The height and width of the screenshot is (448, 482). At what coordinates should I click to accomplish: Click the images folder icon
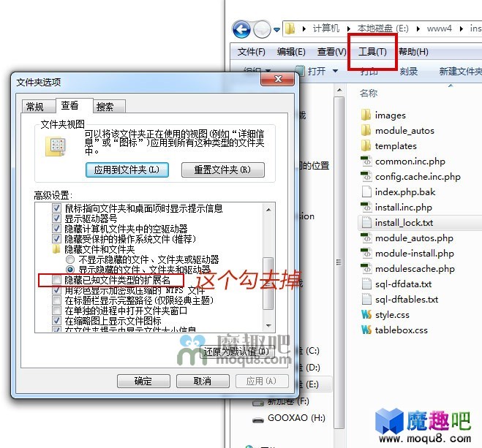tap(366, 115)
